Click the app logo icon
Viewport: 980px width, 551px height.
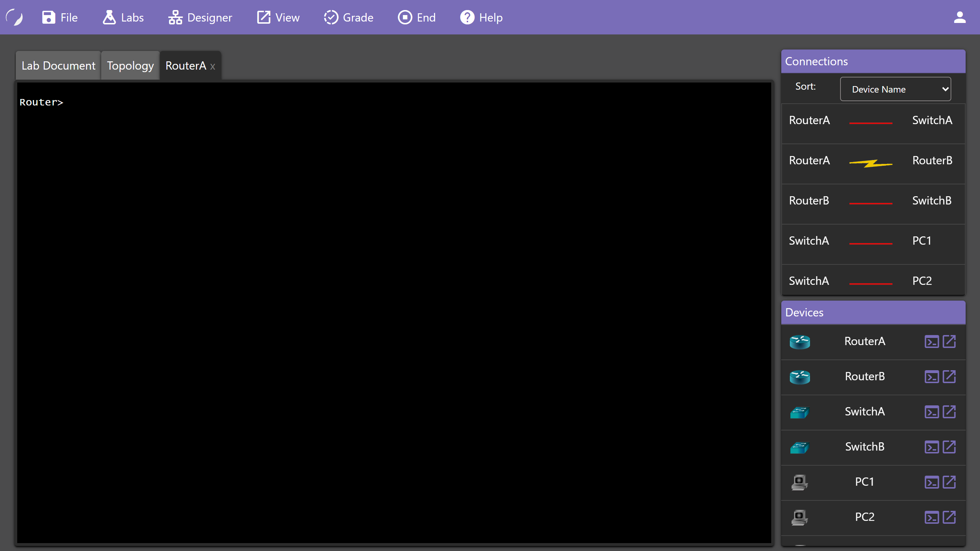tap(14, 18)
